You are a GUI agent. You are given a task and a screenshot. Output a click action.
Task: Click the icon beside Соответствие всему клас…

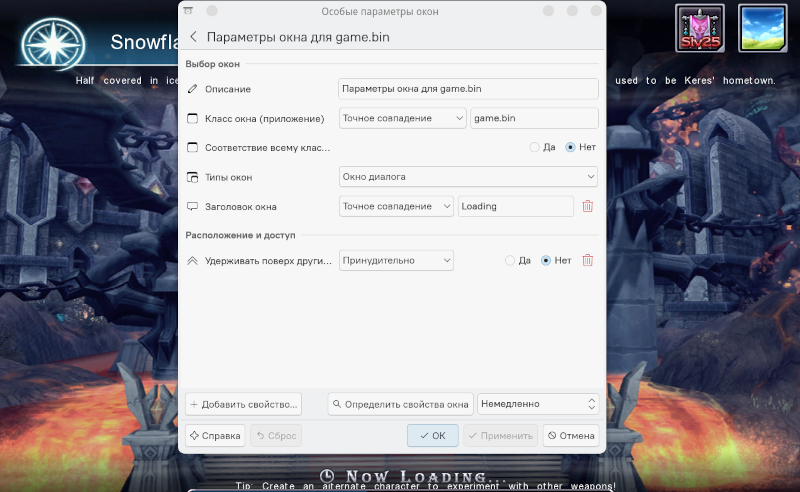click(x=192, y=147)
